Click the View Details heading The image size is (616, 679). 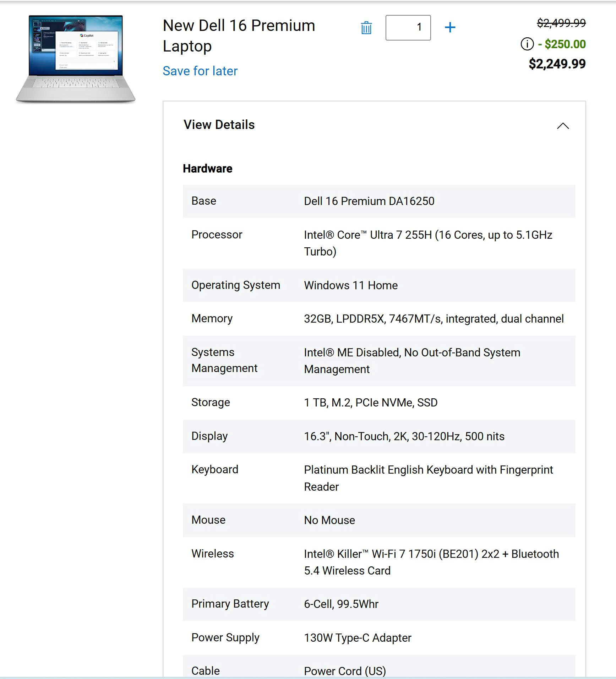coord(219,125)
